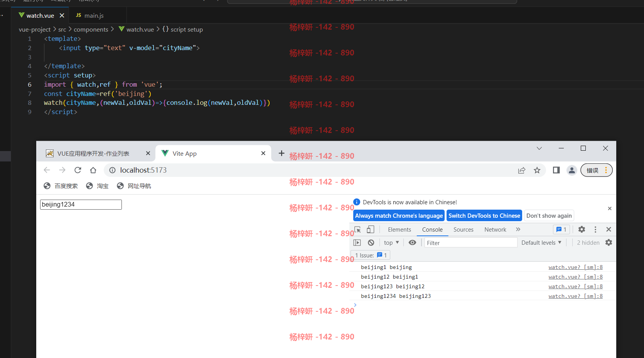Open the 网址导航 bookmark

[x=134, y=186]
